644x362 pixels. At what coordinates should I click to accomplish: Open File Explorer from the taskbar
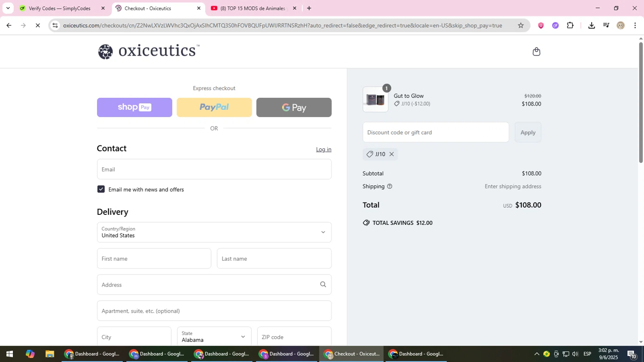(x=50, y=354)
